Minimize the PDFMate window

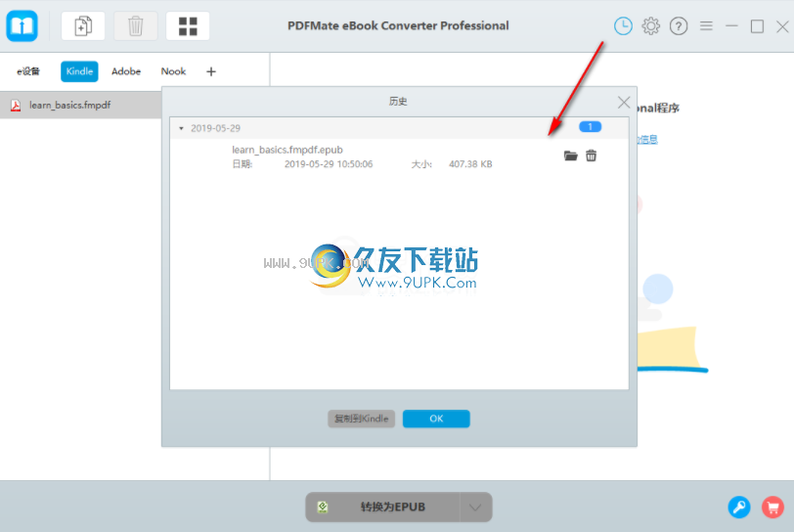[731, 25]
